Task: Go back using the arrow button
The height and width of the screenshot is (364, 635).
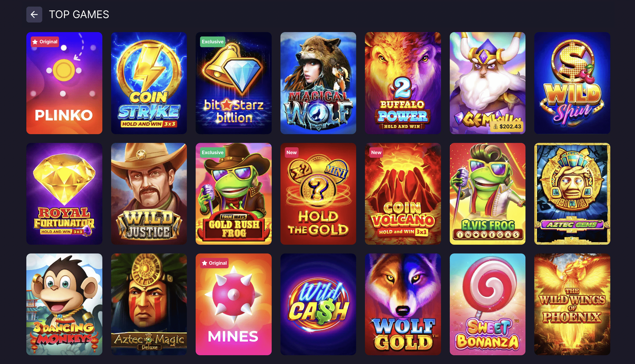Action: point(34,15)
